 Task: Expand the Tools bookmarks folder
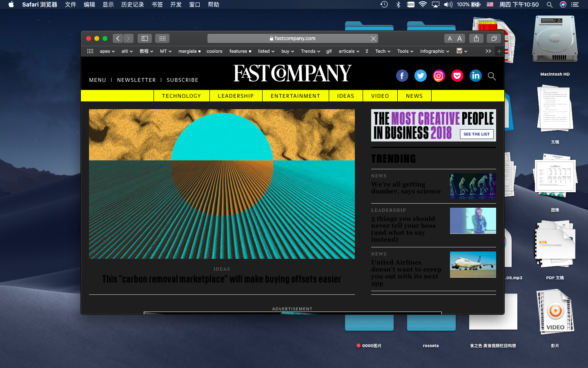click(x=405, y=51)
